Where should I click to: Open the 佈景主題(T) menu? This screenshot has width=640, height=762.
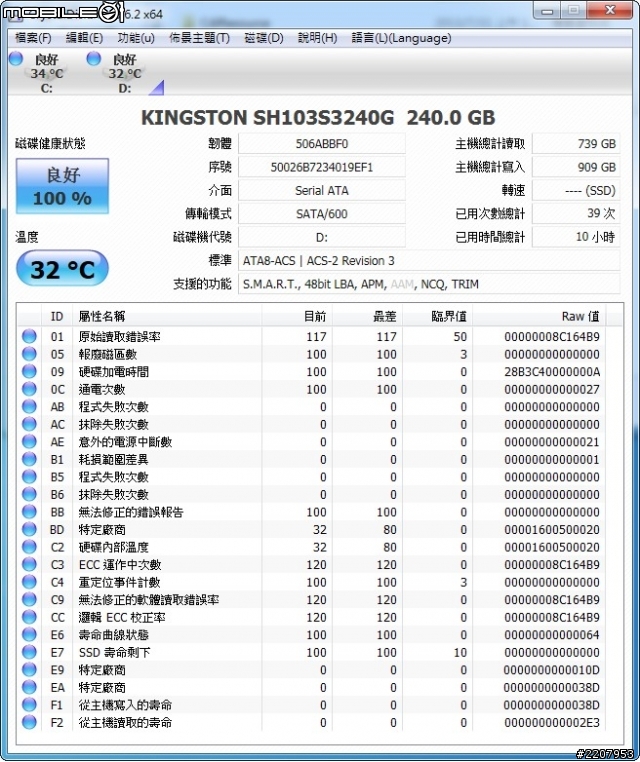tap(199, 38)
